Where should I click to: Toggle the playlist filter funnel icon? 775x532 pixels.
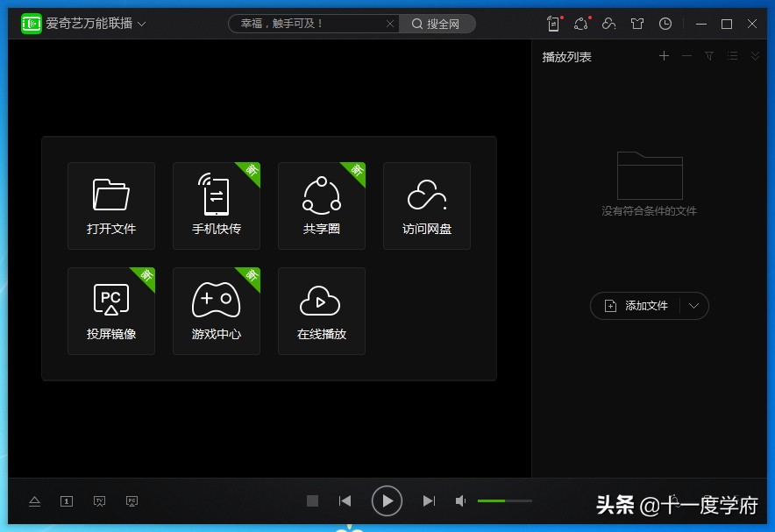(708, 55)
